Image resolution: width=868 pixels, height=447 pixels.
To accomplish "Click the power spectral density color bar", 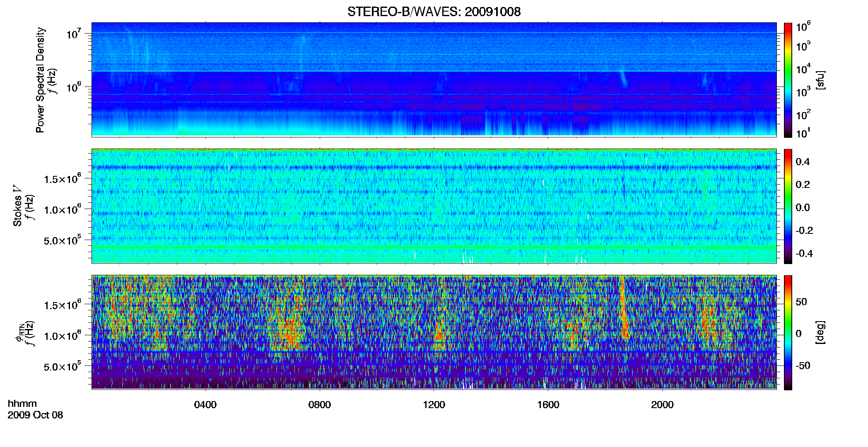I will pyautogui.click(x=788, y=80).
